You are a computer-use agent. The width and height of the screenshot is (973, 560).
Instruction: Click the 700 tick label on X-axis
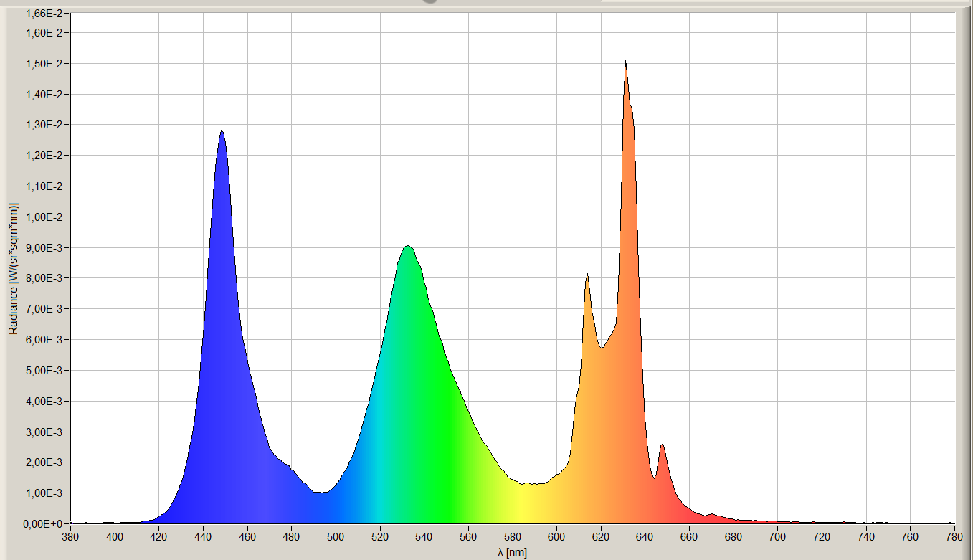tap(777, 536)
